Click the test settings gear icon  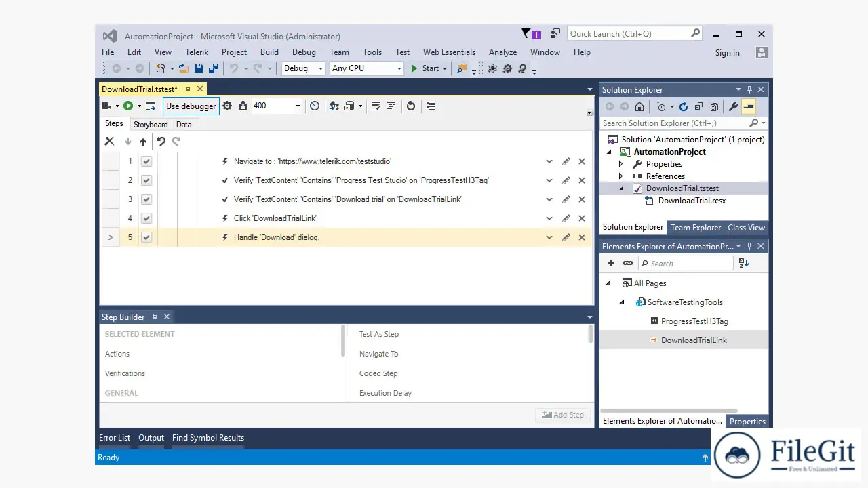click(227, 106)
